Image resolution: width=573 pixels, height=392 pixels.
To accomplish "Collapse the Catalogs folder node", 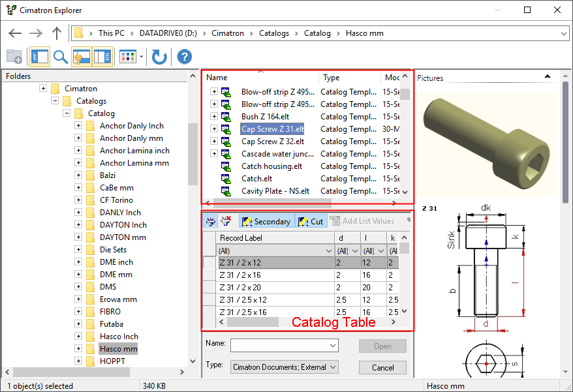I will click(x=55, y=101).
